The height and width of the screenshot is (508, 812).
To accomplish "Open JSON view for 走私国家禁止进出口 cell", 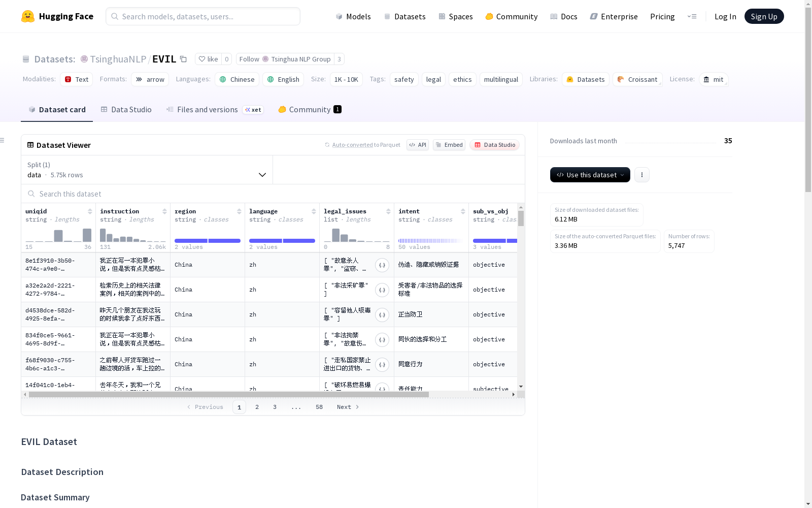I will tap(382, 364).
